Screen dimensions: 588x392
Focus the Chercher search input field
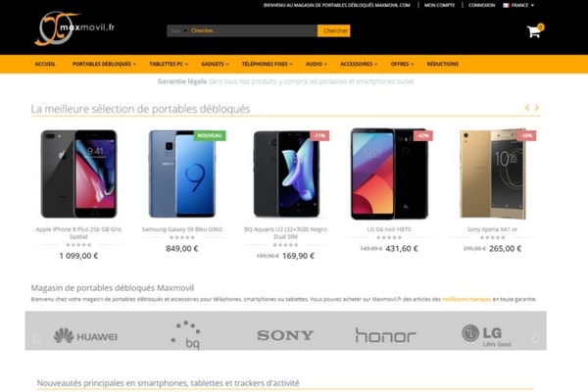[253, 30]
